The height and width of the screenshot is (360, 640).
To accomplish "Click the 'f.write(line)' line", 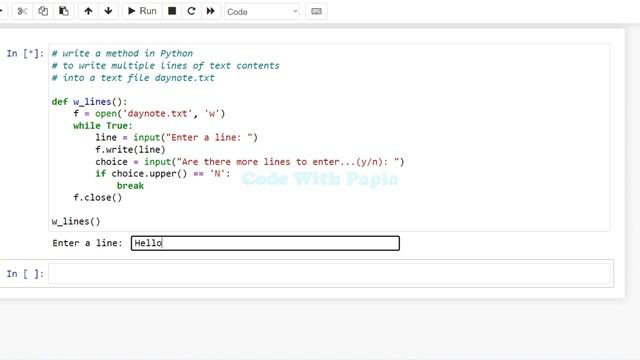I will coord(130,149).
